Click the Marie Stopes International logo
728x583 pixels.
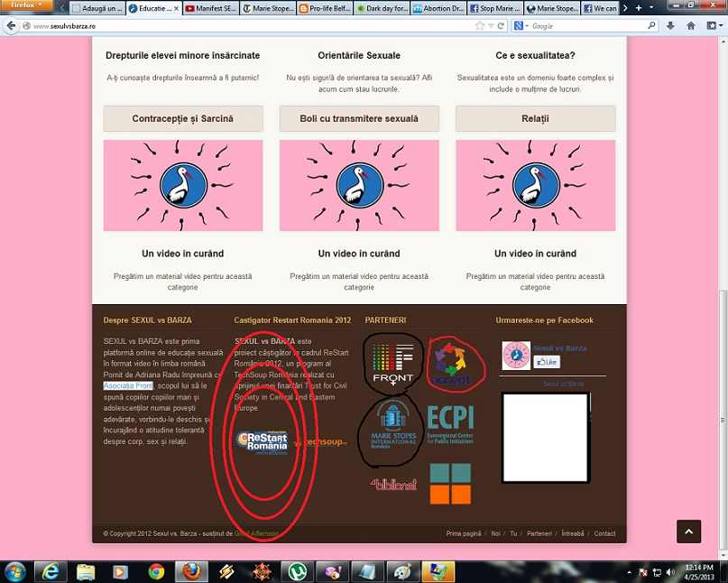392,427
